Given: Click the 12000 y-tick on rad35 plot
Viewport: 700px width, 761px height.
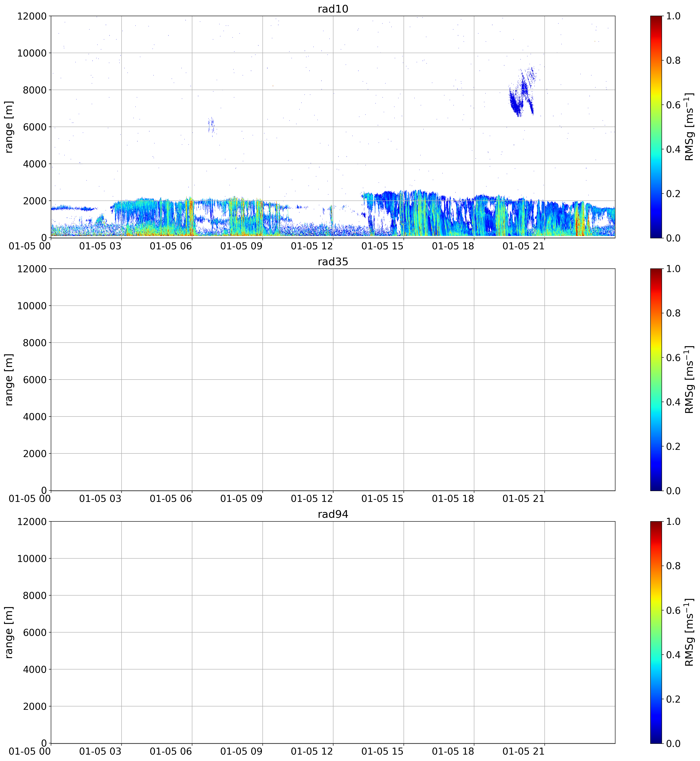Looking at the screenshot, I should click(x=32, y=269).
